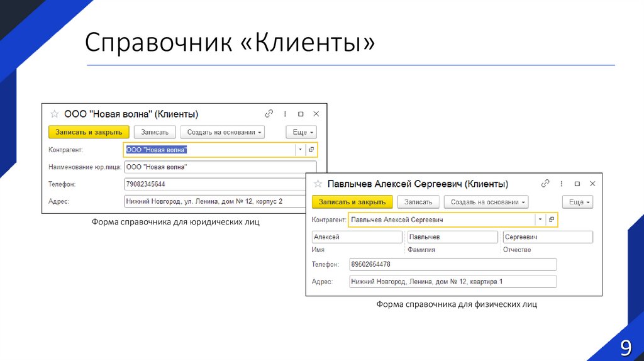Copy link icon in ООО "Новая волна" window

(269, 114)
